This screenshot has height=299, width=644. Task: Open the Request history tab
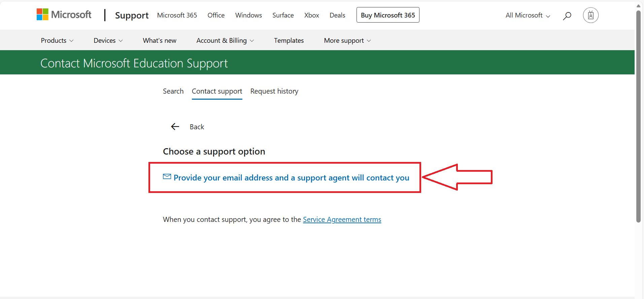[274, 91]
